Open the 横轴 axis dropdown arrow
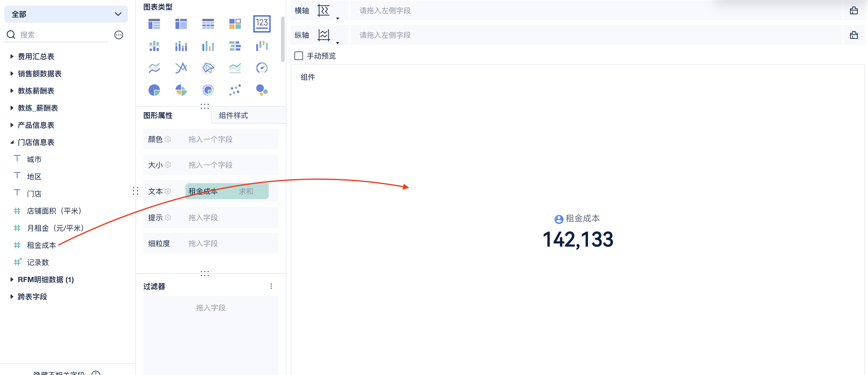This screenshot has height=375, width=868. pos(337,19)
